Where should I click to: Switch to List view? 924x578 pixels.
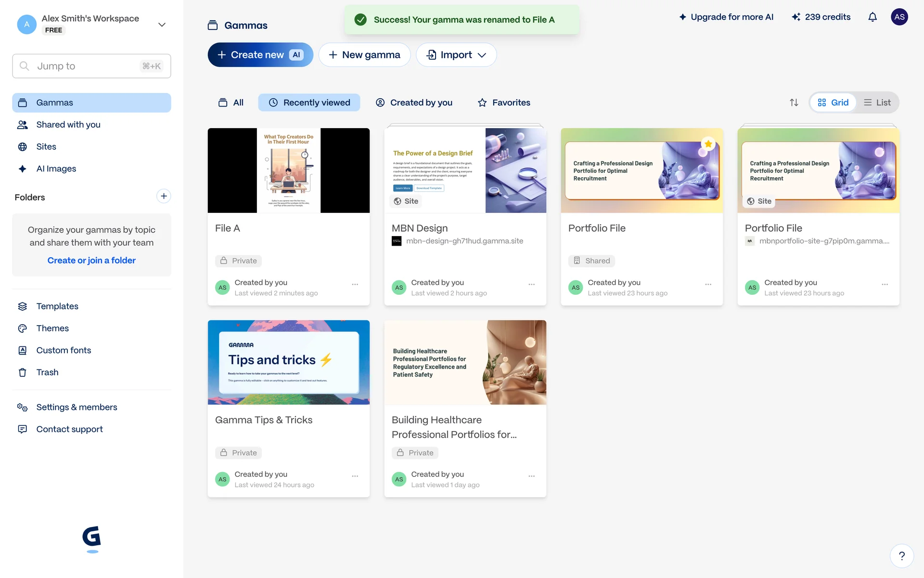click(877, 103)
